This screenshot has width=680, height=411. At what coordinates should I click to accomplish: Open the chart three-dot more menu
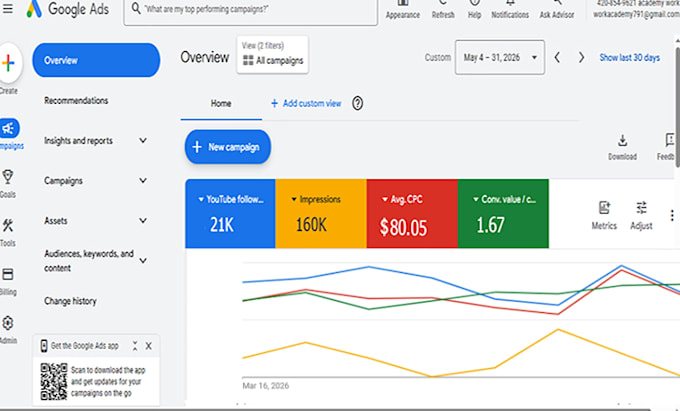tap(672, 215)
